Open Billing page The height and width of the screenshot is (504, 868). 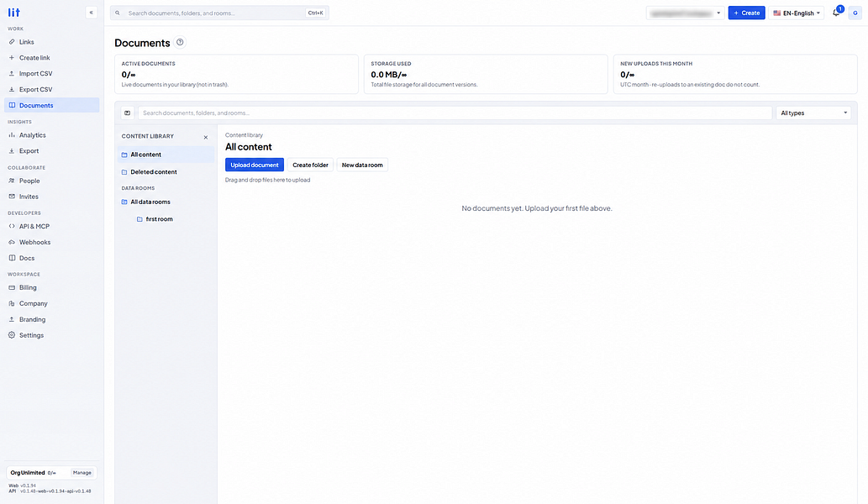[x=52, y=287]
